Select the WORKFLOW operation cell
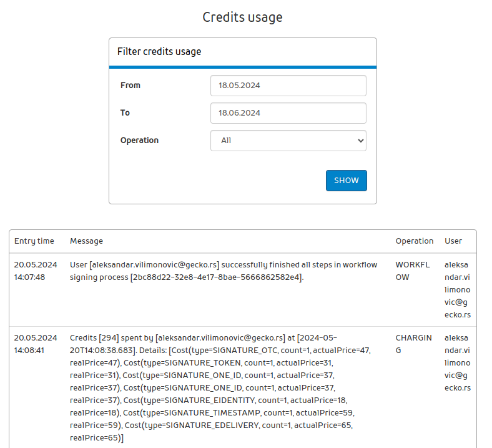The height and width of the screenshot is (448, 492). coord(413,271)
